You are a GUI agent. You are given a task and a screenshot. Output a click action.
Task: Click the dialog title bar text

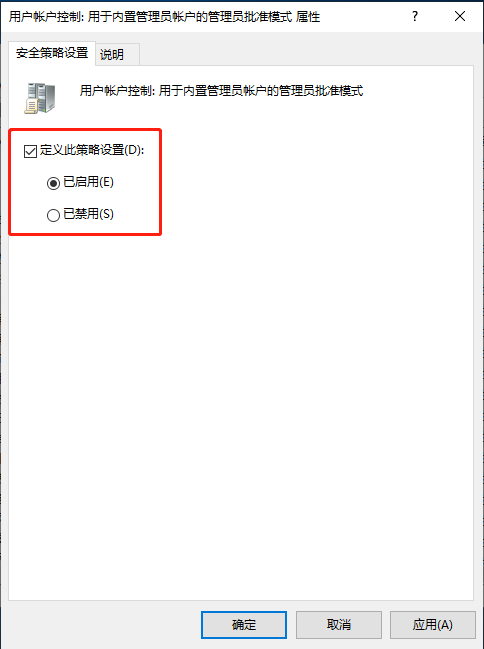164,17
